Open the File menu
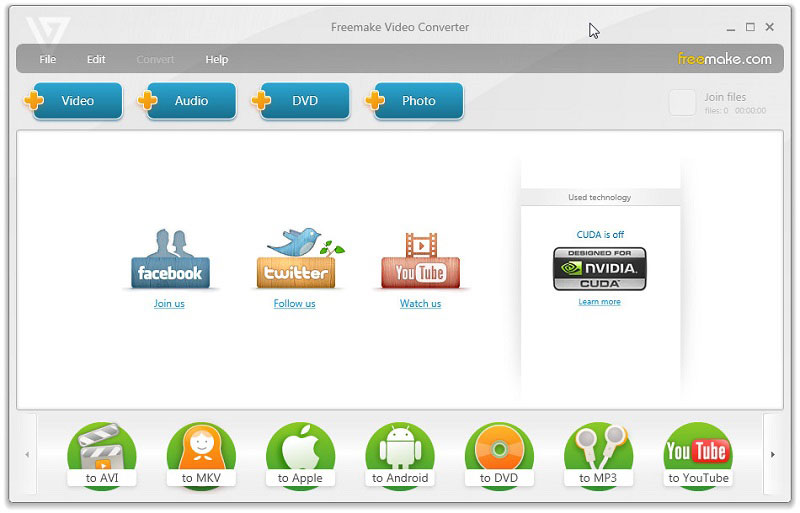The height and width of the screenshot is (513, 800). click(x=48, y=59)
